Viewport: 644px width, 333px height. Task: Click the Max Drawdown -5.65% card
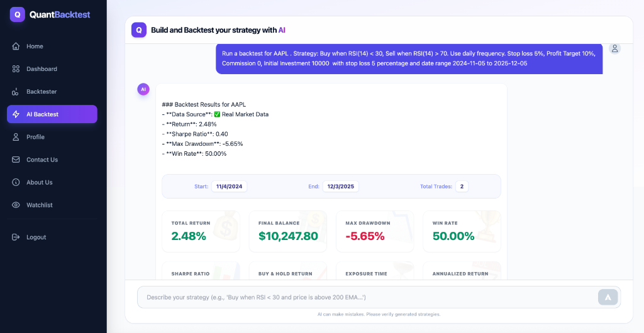[x=375, y=231]
